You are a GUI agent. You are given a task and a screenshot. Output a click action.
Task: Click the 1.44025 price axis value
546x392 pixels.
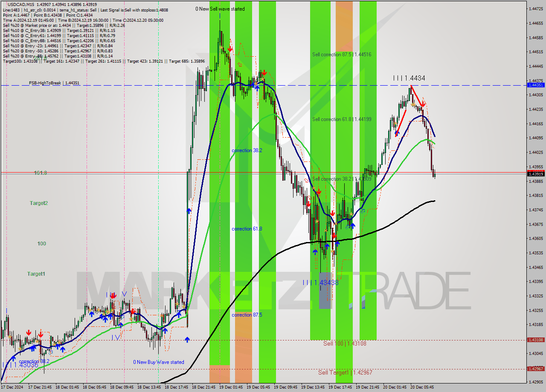(536, 152)
